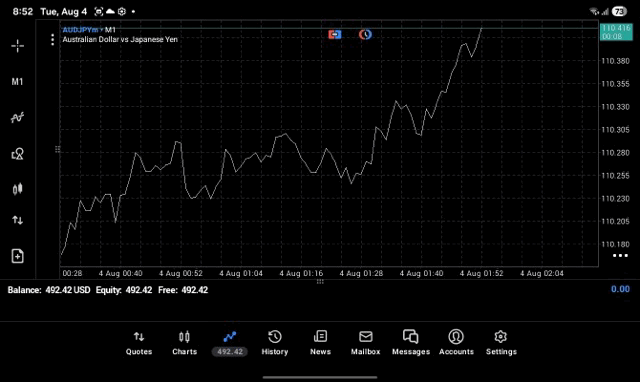Tap the Equity 492.42 value

click(x=124, y=290)
